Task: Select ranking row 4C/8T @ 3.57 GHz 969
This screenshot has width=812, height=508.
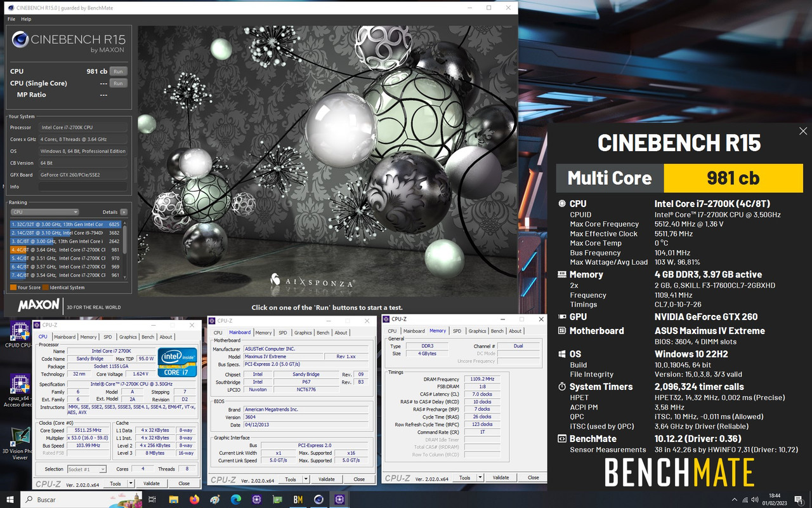Action: click(65, 267)
